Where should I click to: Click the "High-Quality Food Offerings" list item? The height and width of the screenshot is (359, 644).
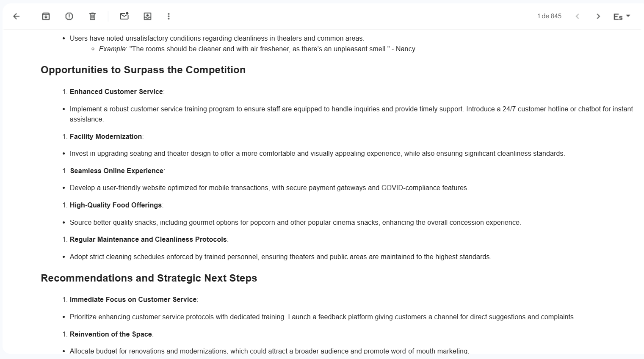[x=116, y=205]
